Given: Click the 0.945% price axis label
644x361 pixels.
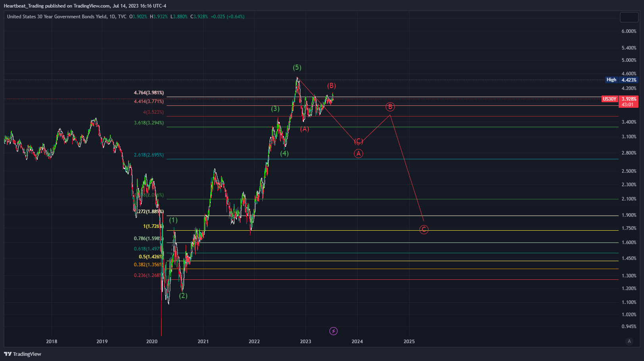Looking at the screenshot, I should 629,327.
